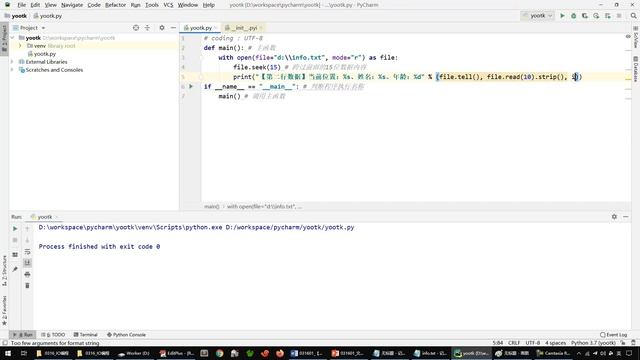Open Task View on the taskbar
Viewport: 640px width, 360px height.
pyautogui.click(x=24, y=353)
